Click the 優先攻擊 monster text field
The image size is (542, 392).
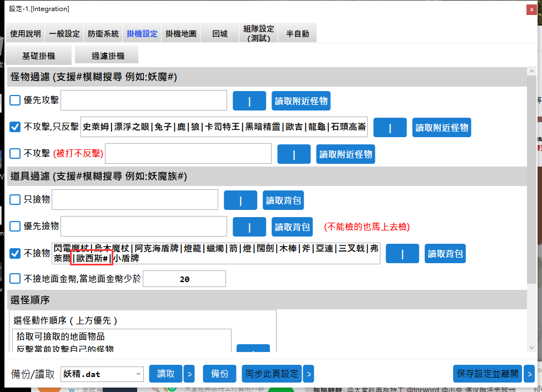tap(144, 100)
